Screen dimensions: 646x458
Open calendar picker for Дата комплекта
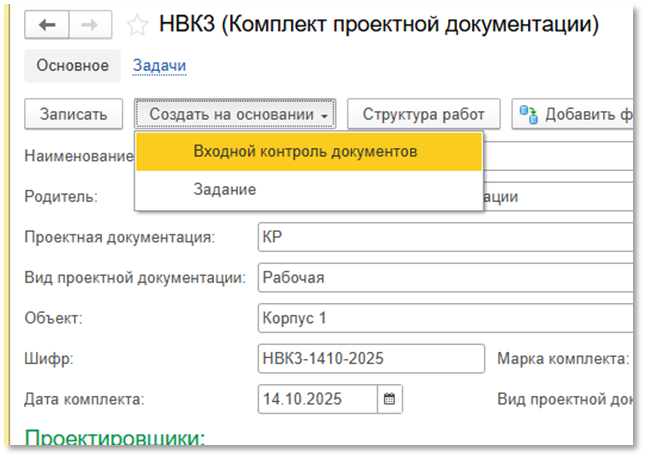(390, 399)
